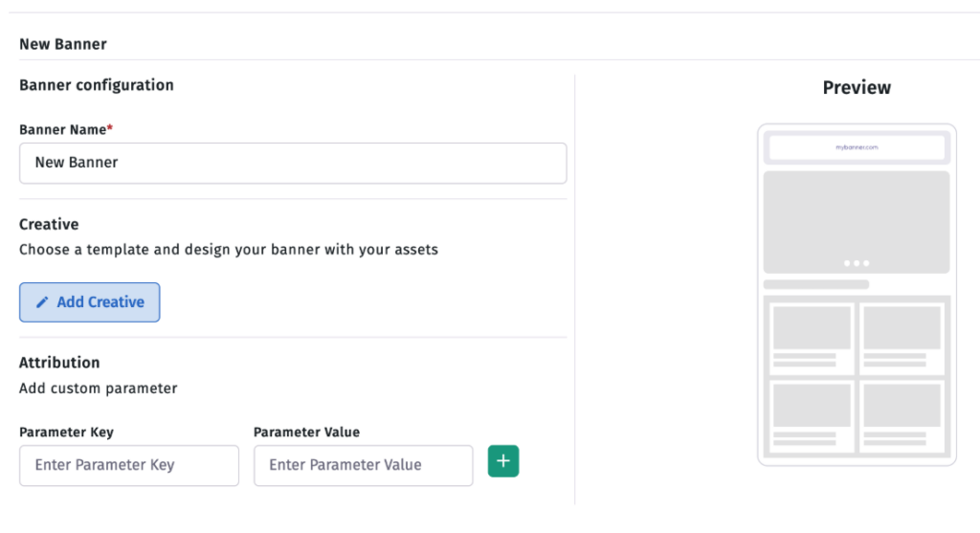Click the large hero banner placeholder in preview
Image resolution: width=980 pixels, height=533 pixels.
(857, 222)
